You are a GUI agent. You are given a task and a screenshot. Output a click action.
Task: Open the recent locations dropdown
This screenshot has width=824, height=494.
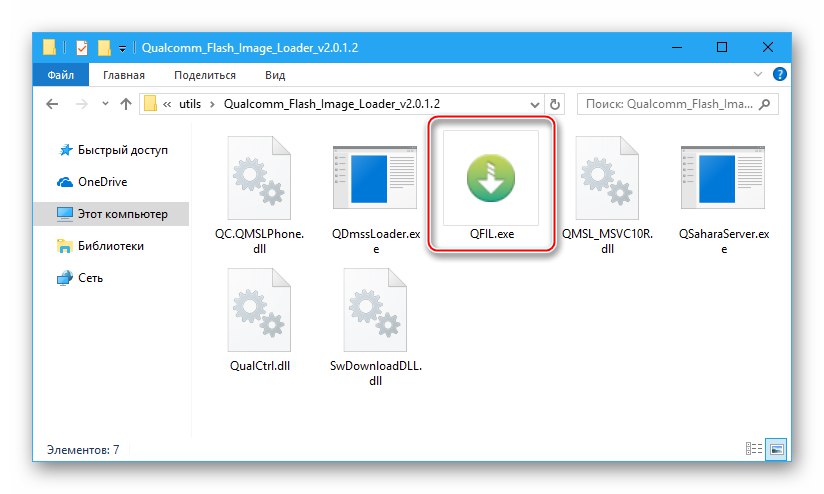click(x=106, y=104)
